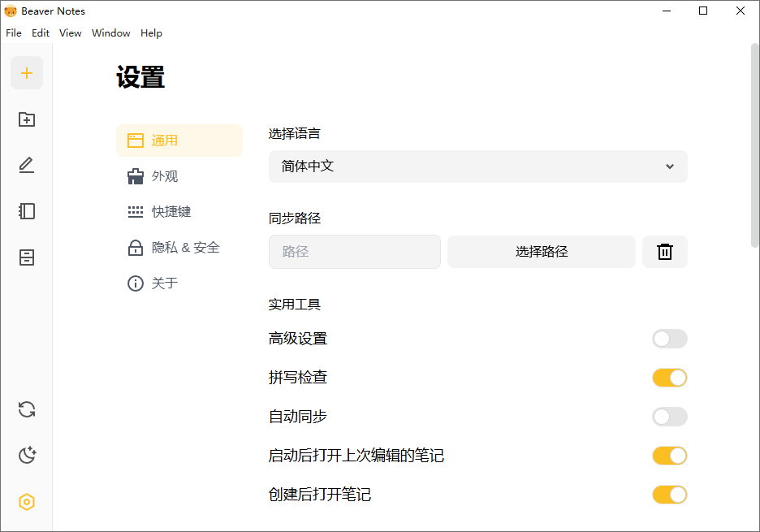The width and height of the screenshot is (760, 532).
Task: Click the trash icon next to 选择路径
Action: tap(664, 252)
